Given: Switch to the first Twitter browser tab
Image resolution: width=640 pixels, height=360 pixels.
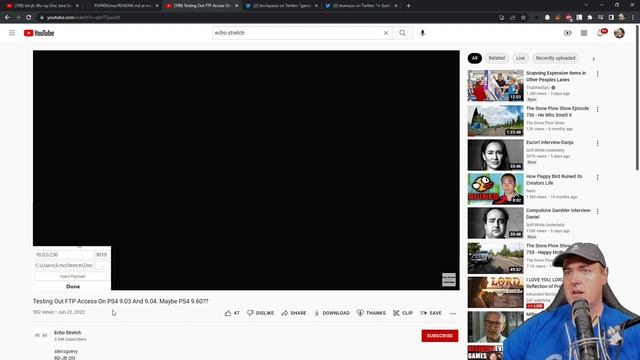Looking at the screenshot, I should click(x=282, y=6).
